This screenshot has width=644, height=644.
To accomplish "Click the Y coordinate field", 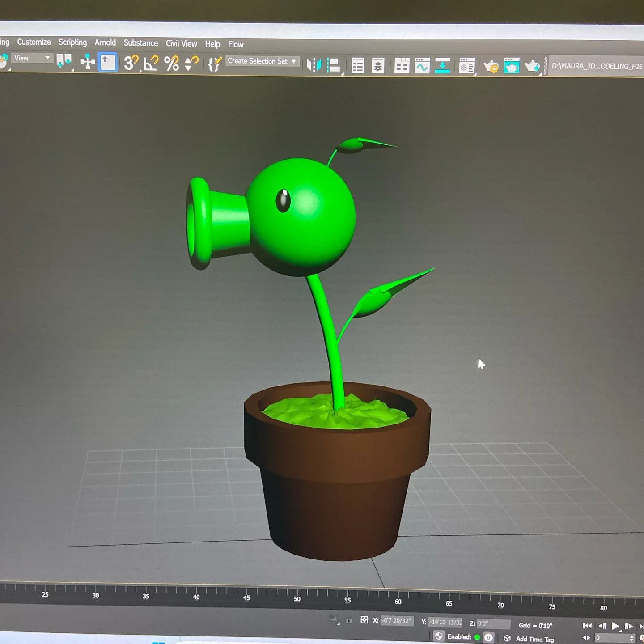I will click(x=445, y=622).
